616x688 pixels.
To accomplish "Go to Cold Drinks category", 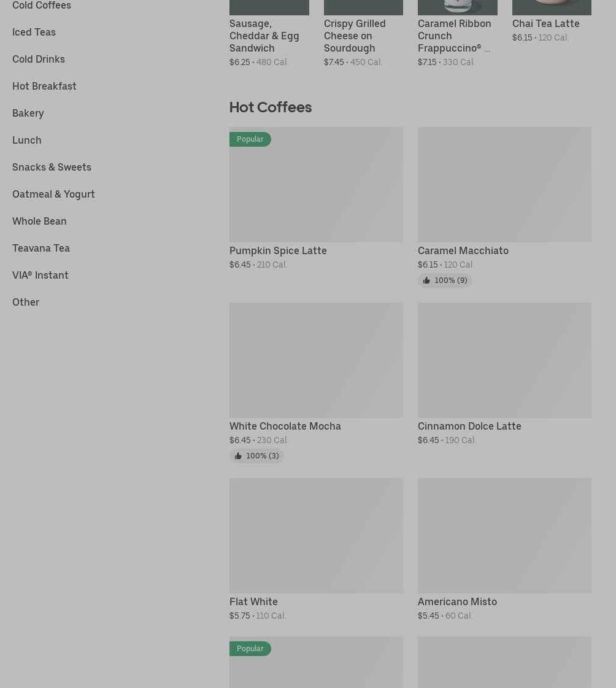I will click(39, 59).
